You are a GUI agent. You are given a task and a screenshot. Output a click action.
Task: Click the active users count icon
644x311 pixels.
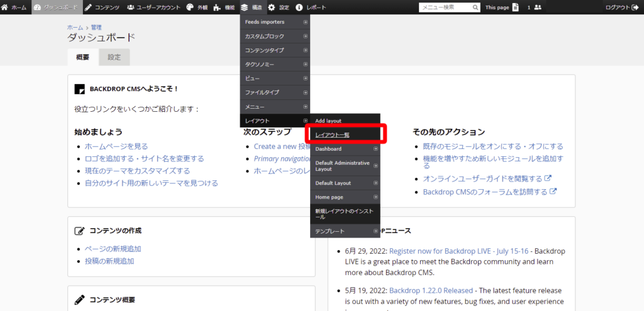pyautogui.click(x=538, y=8)
